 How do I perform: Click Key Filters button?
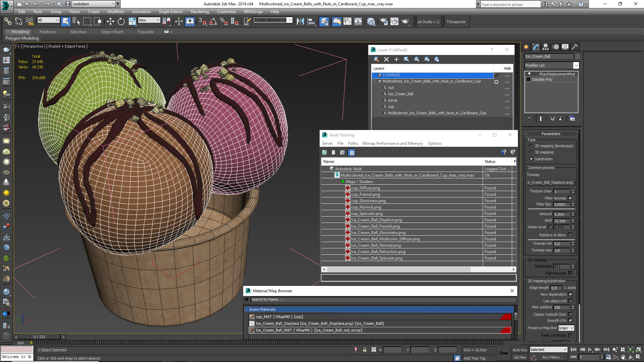coord(552,357)
